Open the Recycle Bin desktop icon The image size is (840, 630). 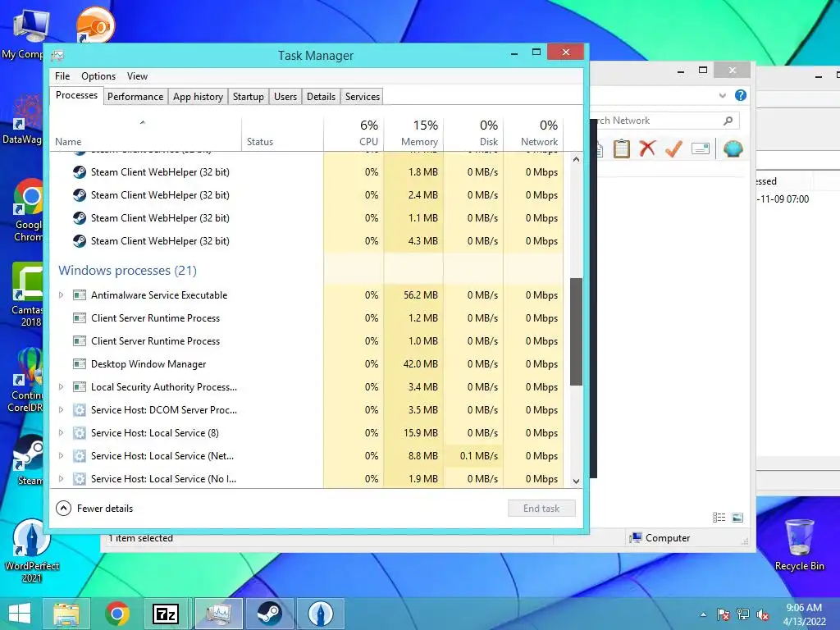(x=799, y=545)
